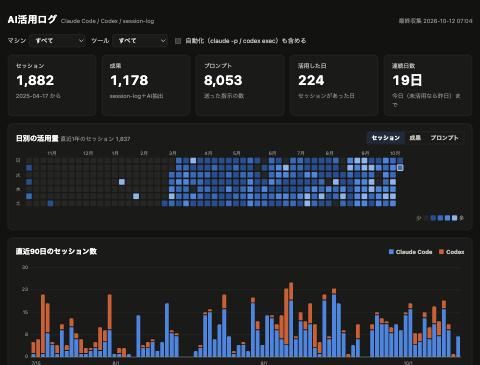Click the 日別の活用量 heading
Image resolution: width=480 pixels, height=365 pixels.
[x=37, y=138]
